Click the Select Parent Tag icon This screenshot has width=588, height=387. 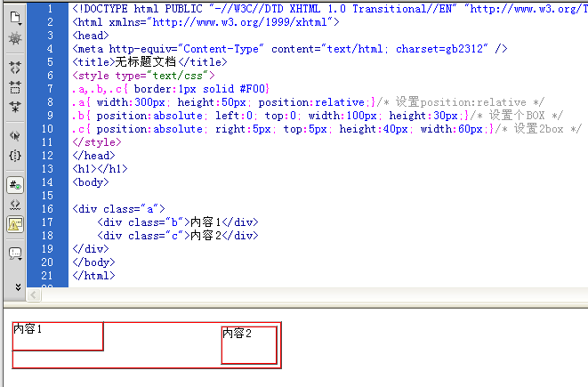tap(15, 135)
